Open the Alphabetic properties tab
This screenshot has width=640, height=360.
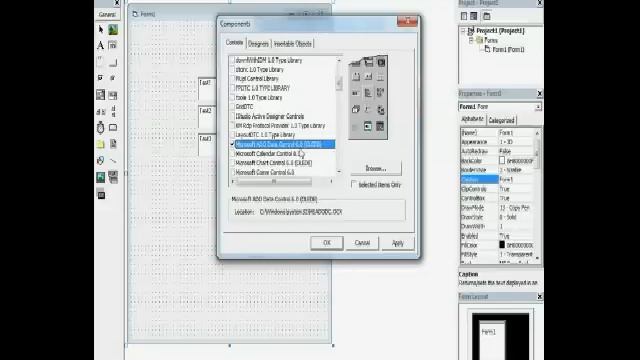pyautogui.click(x=473, y=119)
